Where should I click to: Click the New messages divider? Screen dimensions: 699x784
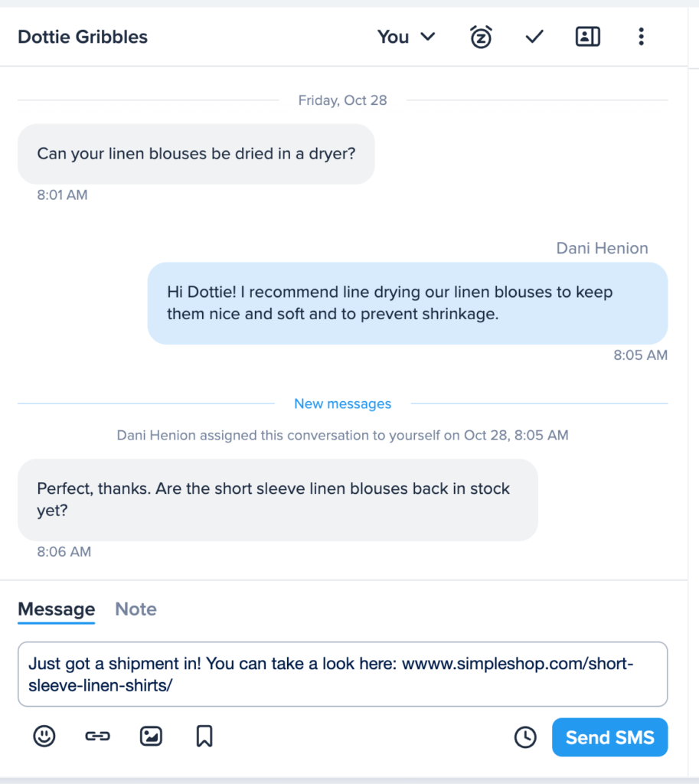[342, 403]
